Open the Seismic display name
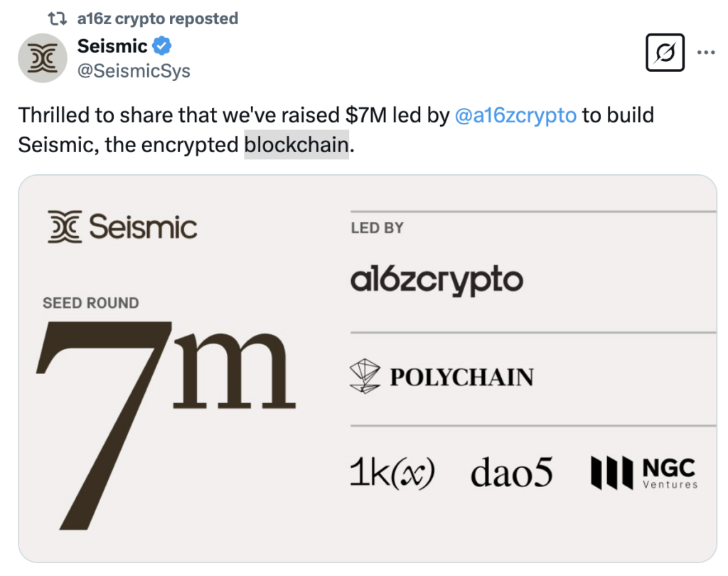Viewport: 728px width, 576px height. [x=112, y=46]
